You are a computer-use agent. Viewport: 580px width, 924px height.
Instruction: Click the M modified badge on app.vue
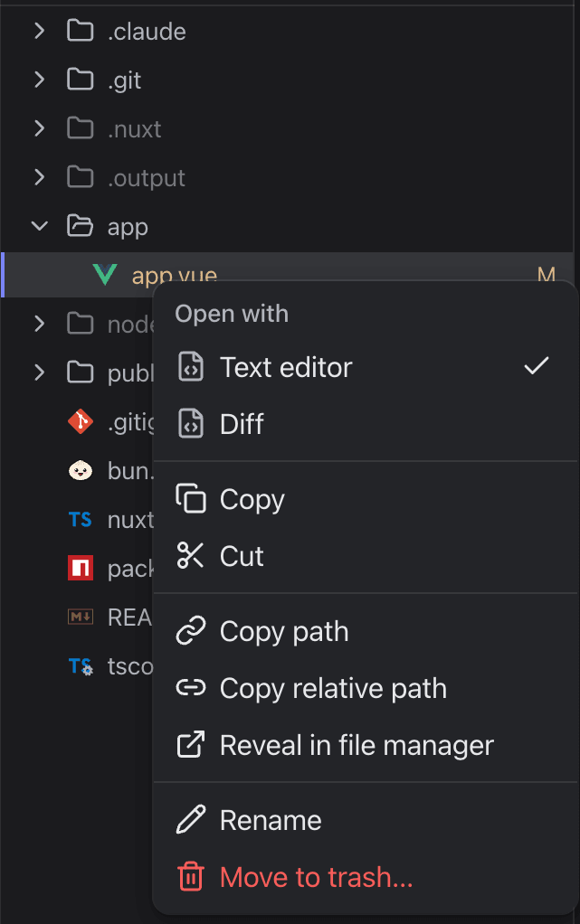[x=547, y=275]
